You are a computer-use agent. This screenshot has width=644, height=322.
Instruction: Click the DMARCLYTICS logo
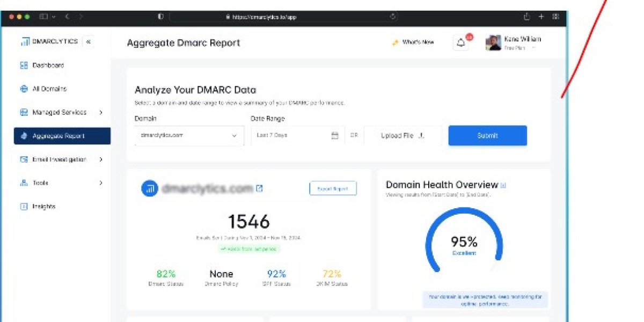(49, 41)
